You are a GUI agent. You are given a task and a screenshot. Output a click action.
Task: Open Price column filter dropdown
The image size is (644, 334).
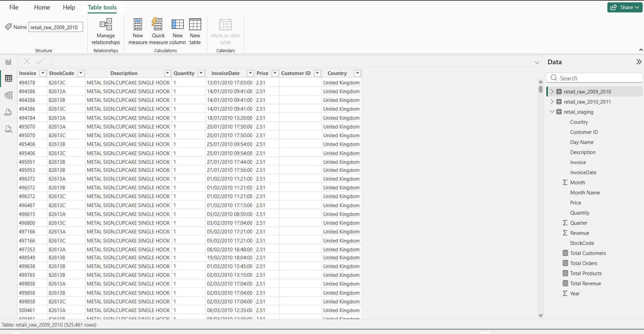pyautogui.click(x=275, y=73)
